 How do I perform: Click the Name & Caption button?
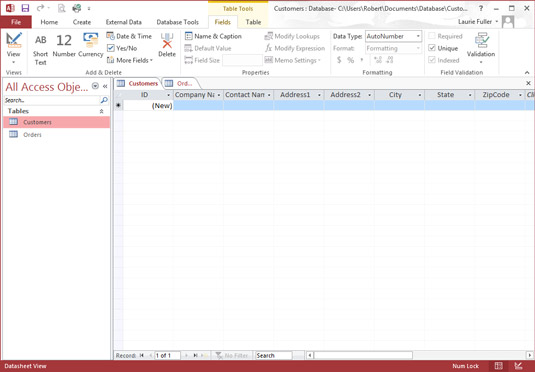tap(213, 36)
